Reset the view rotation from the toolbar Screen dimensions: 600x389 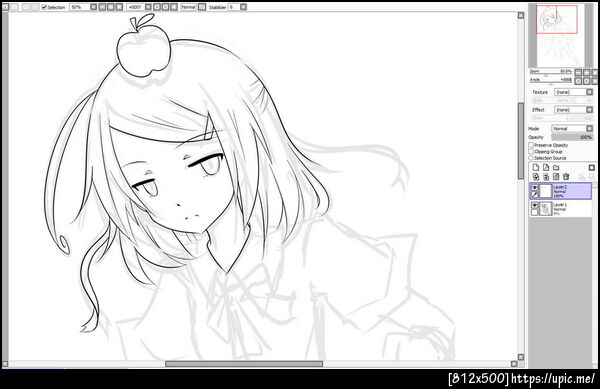[x=174, y=7]
